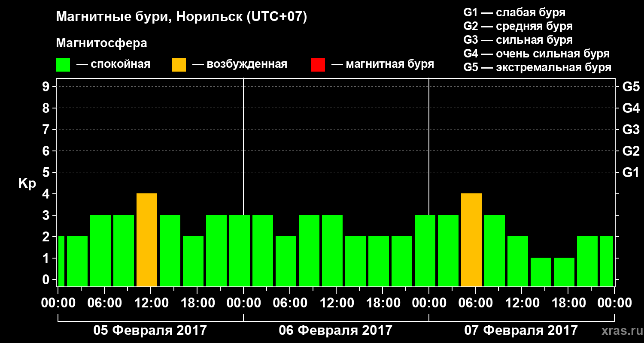Select the green bar crossing midnight into 07 Февраля
Viewport: 644px width, 343px height.
pos(425,251)
